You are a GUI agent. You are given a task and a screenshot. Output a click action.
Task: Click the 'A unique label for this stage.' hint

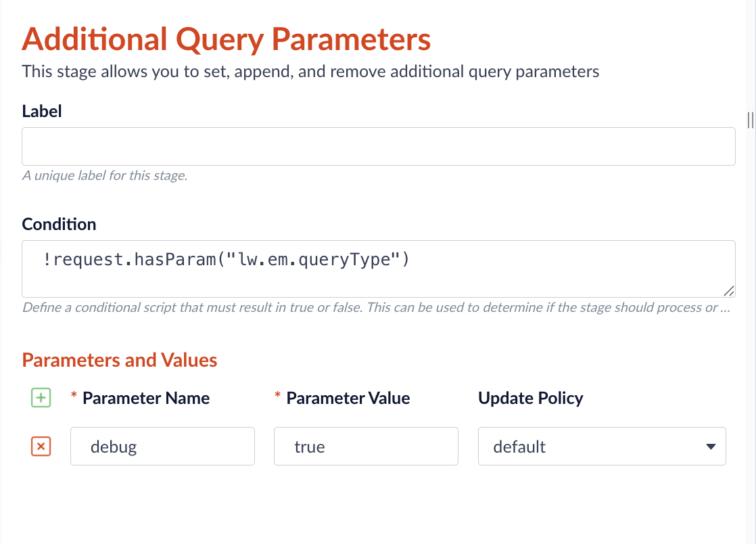(105, 175)
